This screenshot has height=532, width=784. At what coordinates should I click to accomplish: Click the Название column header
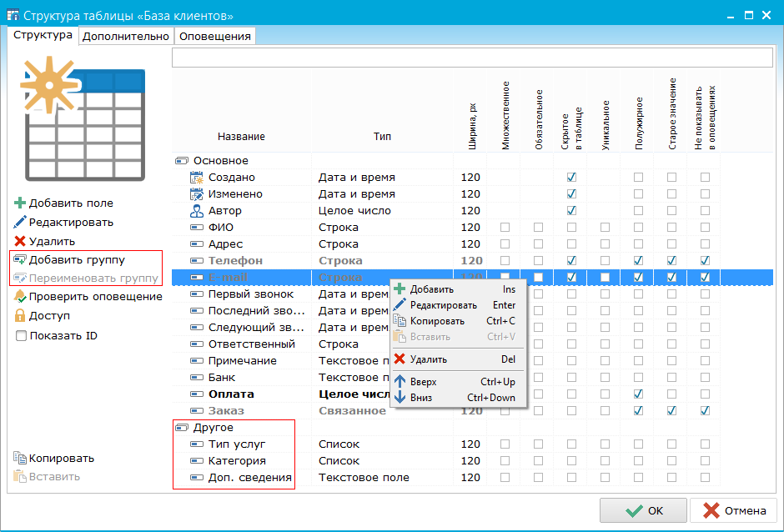(241, 137)
